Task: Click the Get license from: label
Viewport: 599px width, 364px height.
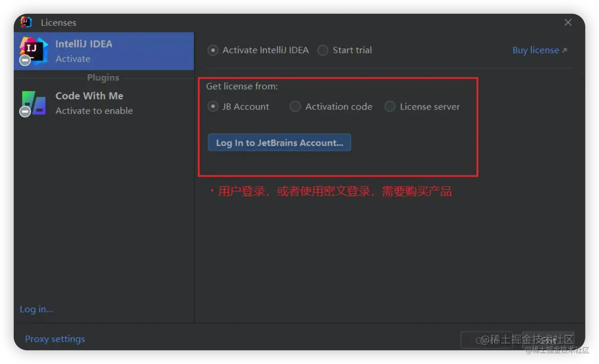Action: point(242,86)
